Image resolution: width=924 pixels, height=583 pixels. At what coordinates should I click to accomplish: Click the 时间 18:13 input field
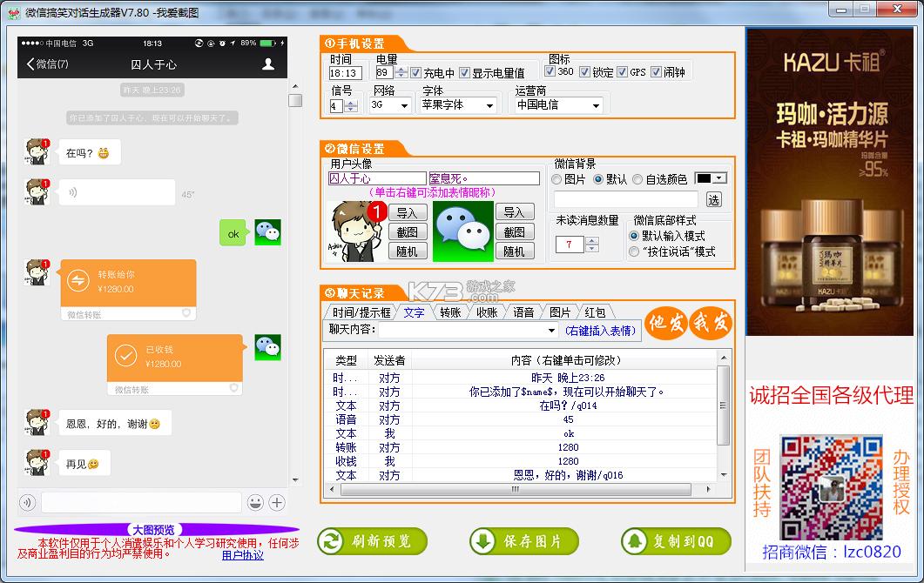point(345,73)
